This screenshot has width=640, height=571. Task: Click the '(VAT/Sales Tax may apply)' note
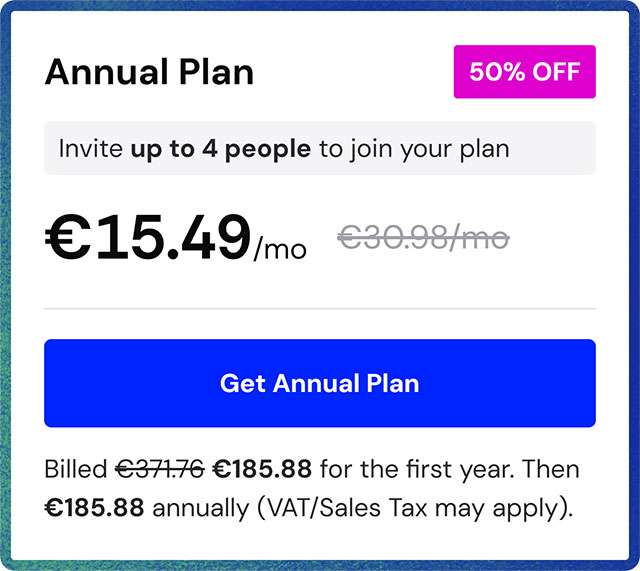(x=415, y=507)
